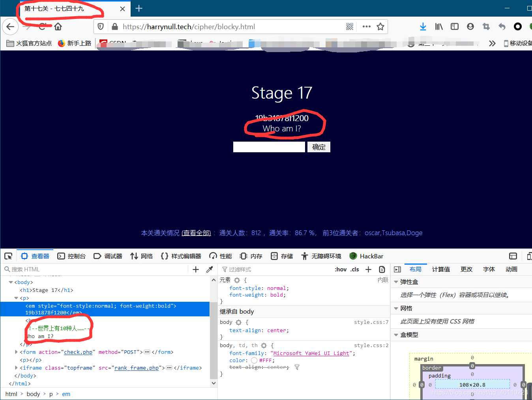This screenshot has height=400, width=532.
Task: Switch to the 性能 performance tab
Action: pyautogui.click(x=221, y=256)
